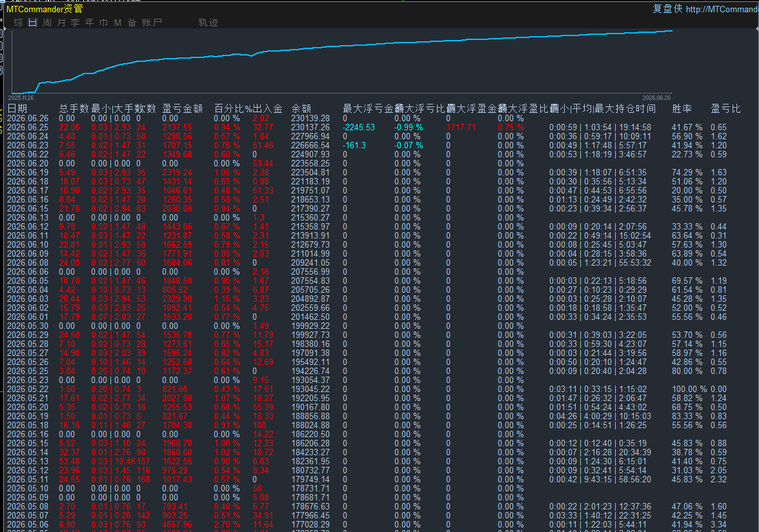Click balance 199927.73
The width and height of the screenshot is (759, 532).
pos(310,335)
